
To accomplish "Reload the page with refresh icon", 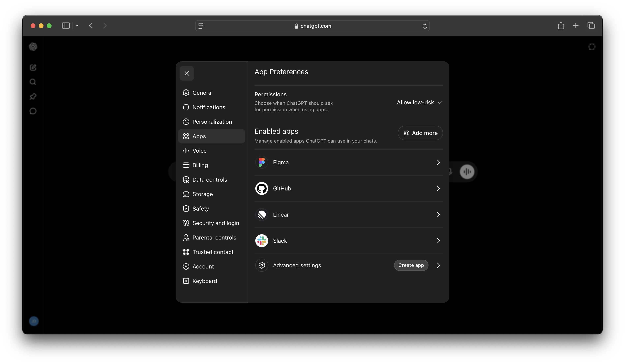I will (425, 26).
